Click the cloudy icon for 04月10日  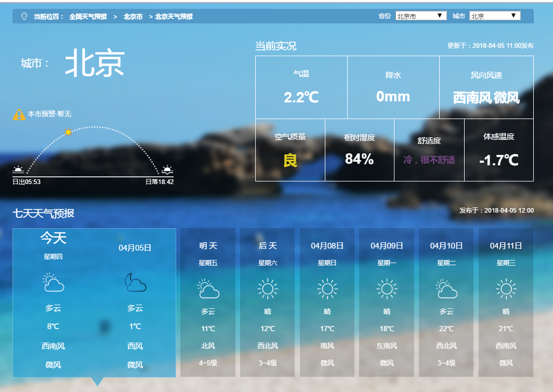[x=447, y=289]
